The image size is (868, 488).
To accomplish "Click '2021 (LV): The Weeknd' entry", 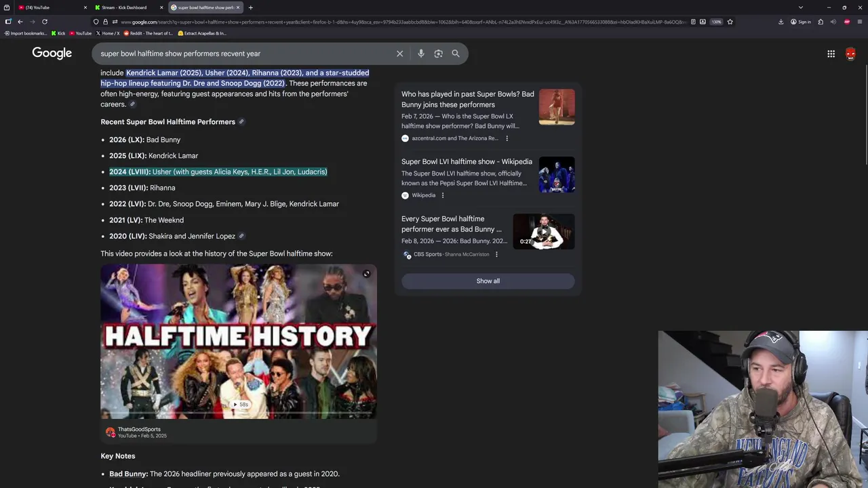I will point(146,220).
